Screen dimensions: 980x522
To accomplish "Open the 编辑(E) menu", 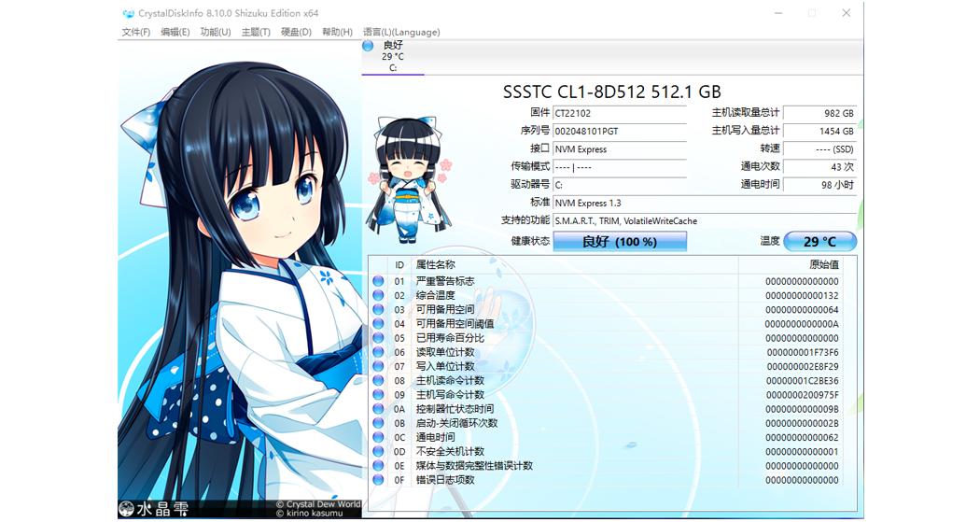I will (175, 32).
